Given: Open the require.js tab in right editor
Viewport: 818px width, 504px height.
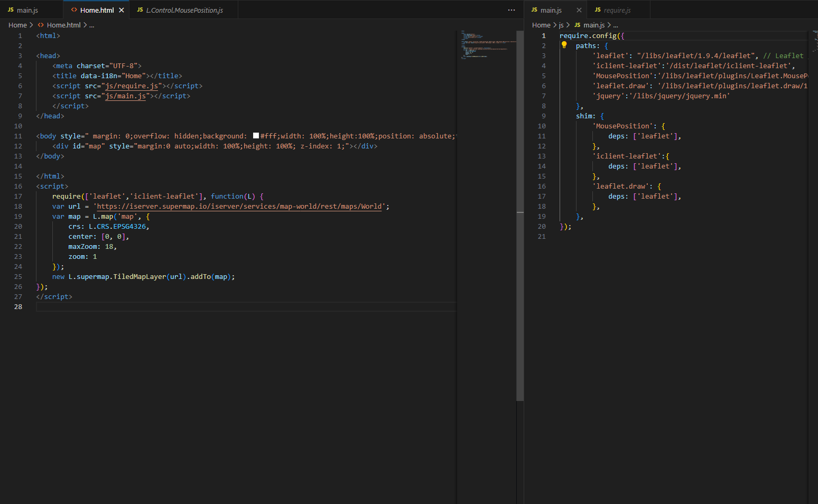Looking at the screenshot, I should (617, 10).
